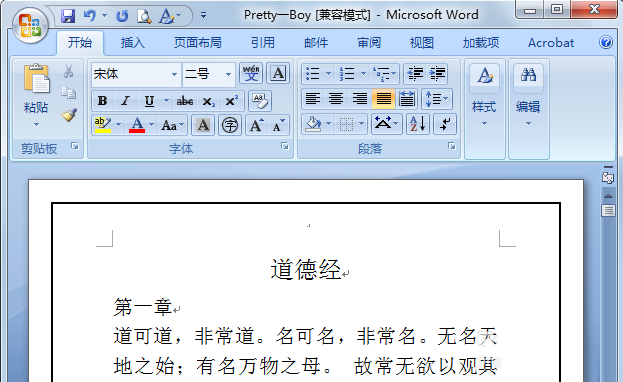Open the Acrobat tab
Viewport: 623px width, 382px height.
tap(551, 43)
